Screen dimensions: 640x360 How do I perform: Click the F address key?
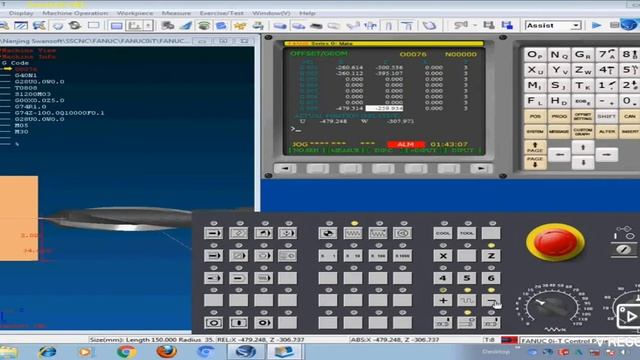pos(535,101)
